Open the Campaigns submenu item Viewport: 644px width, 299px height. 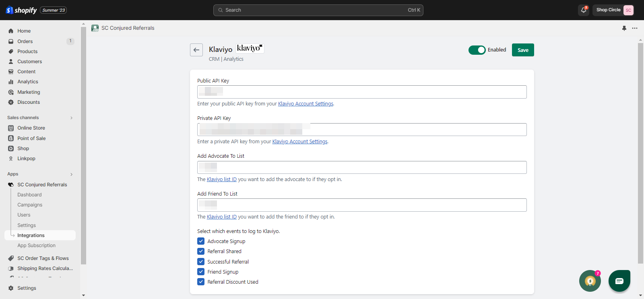30,205
